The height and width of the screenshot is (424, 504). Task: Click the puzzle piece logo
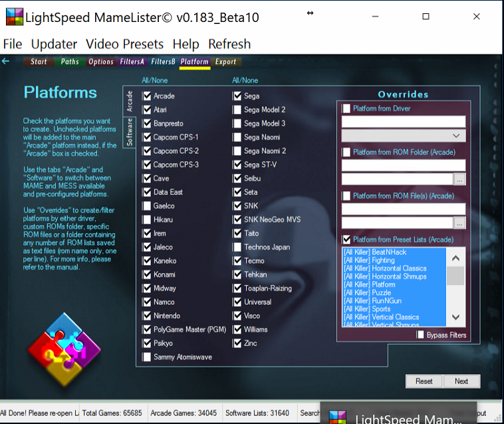click(64, 349)
